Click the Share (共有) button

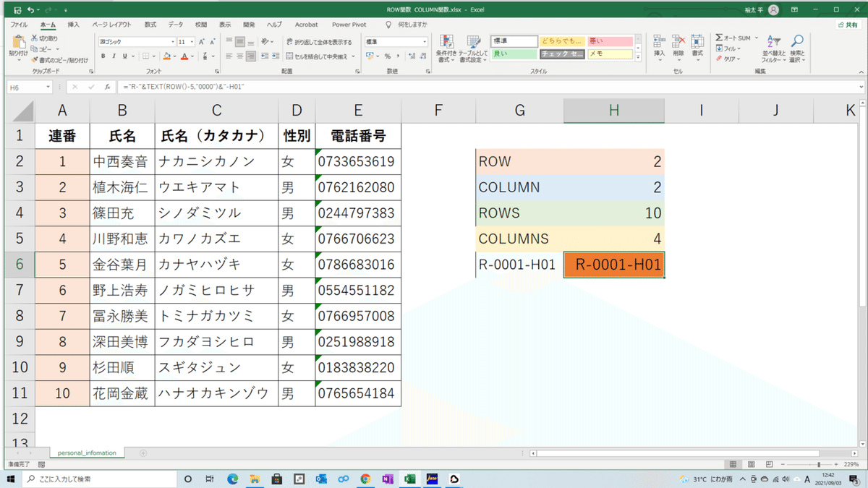click(x=847, y=25)
